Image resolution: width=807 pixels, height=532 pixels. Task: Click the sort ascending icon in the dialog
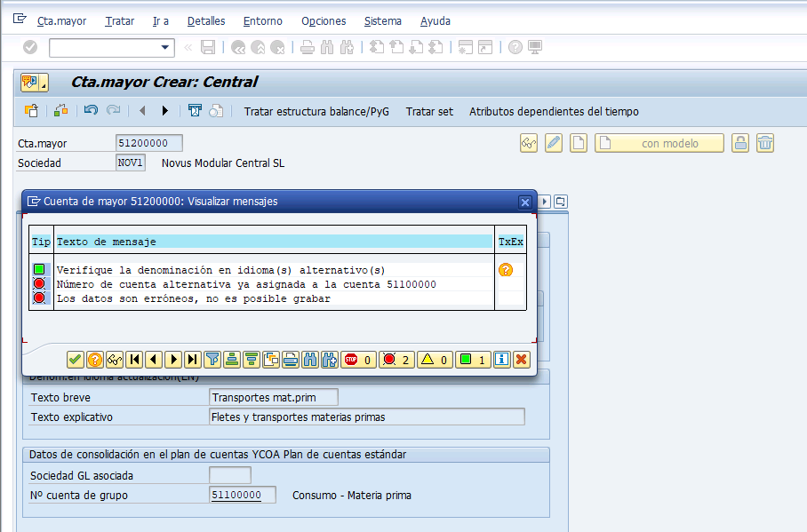coord(232,360)
